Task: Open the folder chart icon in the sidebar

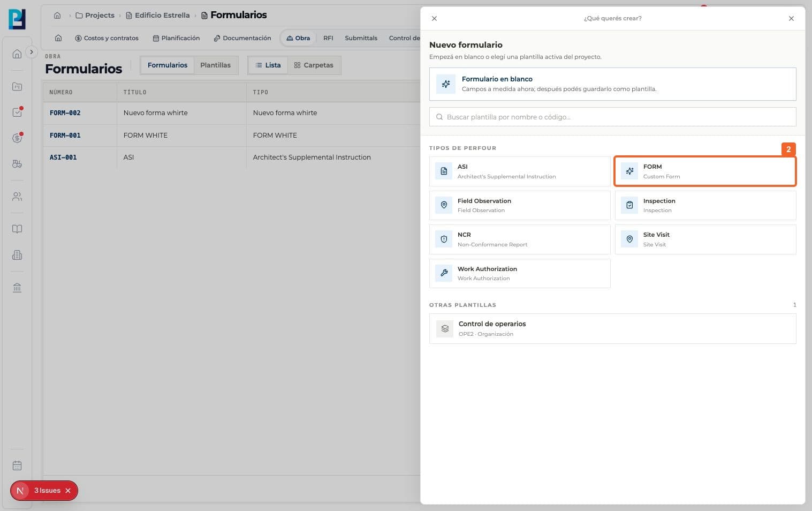Action: tap(17, 86)
